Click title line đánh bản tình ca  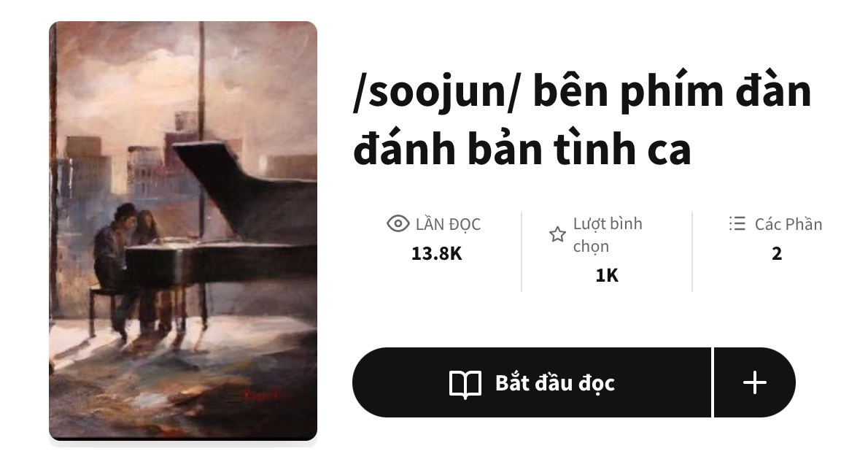coord(522,149)
